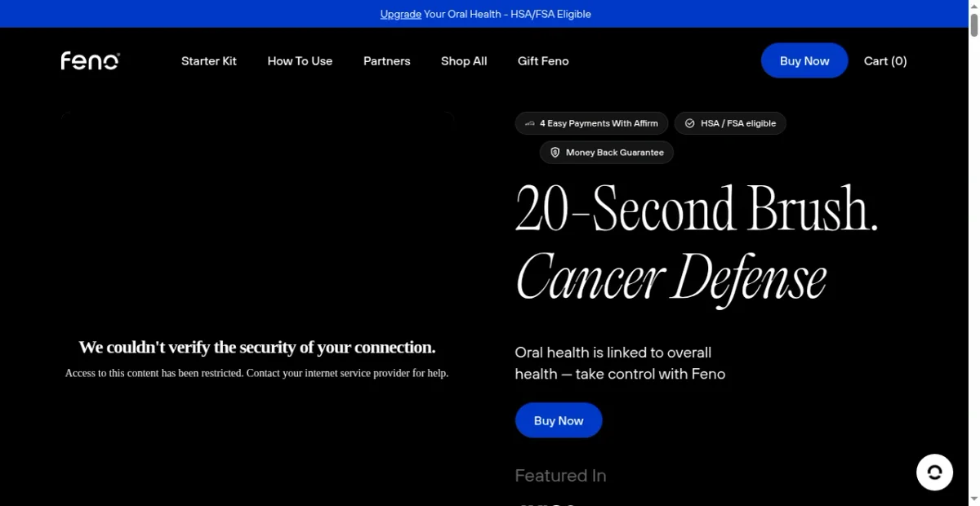Click the page vertical scrollbar thumb
The image size is (980, 506).
[x=973, y=25]
